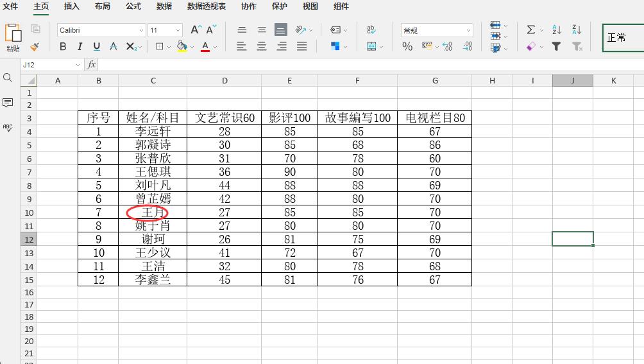Apply percent style

pyautogui.click(x=407, y=46)
